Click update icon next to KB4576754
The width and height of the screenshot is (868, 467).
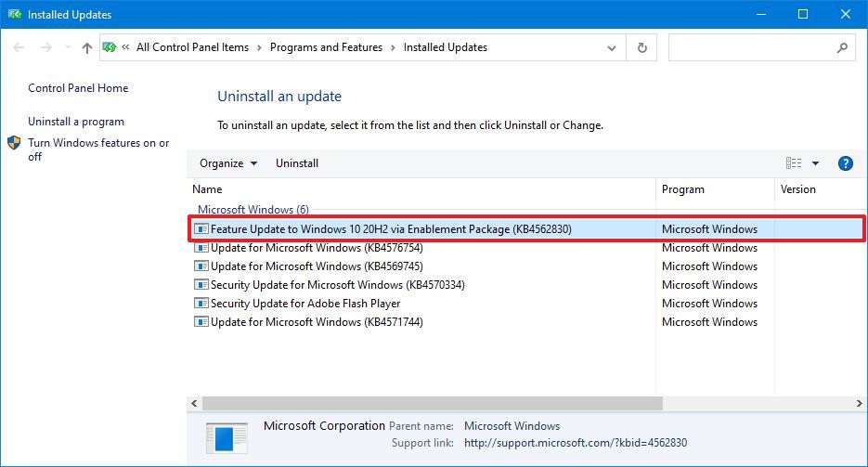201,248
